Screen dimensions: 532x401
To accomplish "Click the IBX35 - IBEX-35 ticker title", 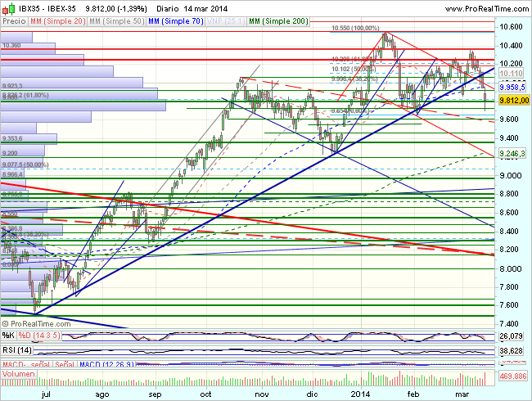I will tap(47, 9).
